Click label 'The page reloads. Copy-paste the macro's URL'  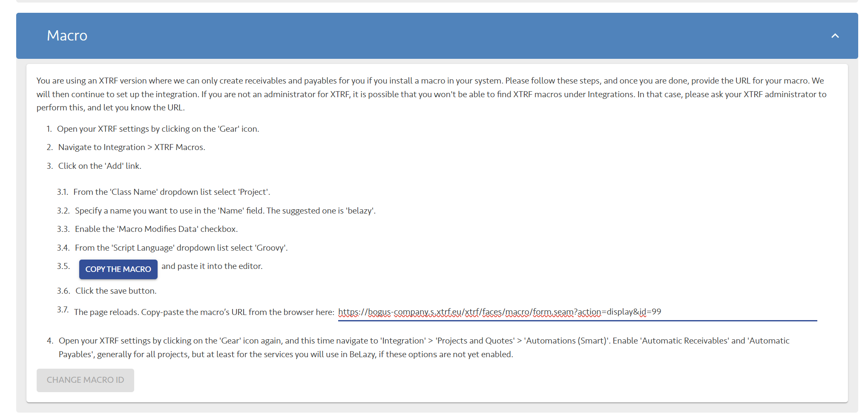204,312
